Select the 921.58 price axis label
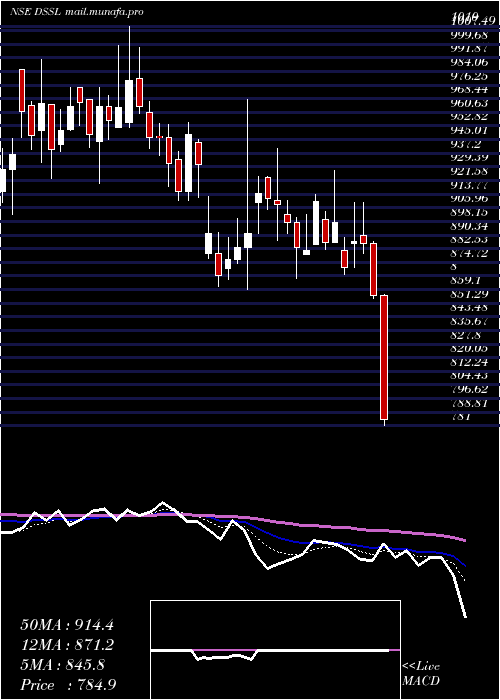The height and width of the screenshot is (700, 500). 470,171
